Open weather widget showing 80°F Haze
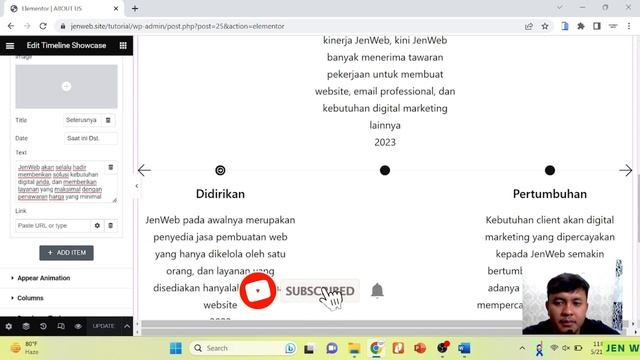 coord(24,348)
